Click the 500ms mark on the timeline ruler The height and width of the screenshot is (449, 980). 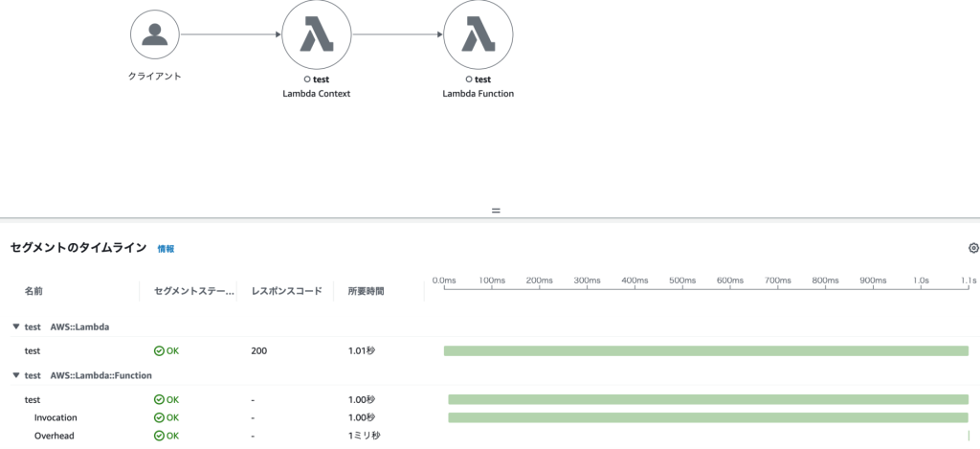tap(682, 281)
